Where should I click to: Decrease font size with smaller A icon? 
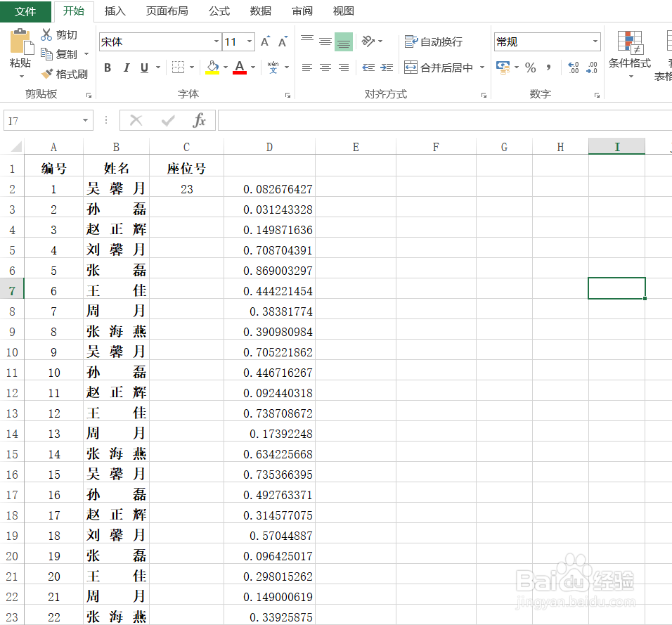(283, 41)
